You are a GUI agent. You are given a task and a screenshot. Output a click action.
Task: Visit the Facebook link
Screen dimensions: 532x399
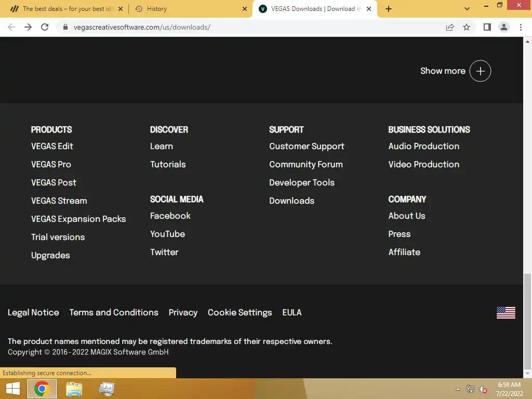[170, 216]
